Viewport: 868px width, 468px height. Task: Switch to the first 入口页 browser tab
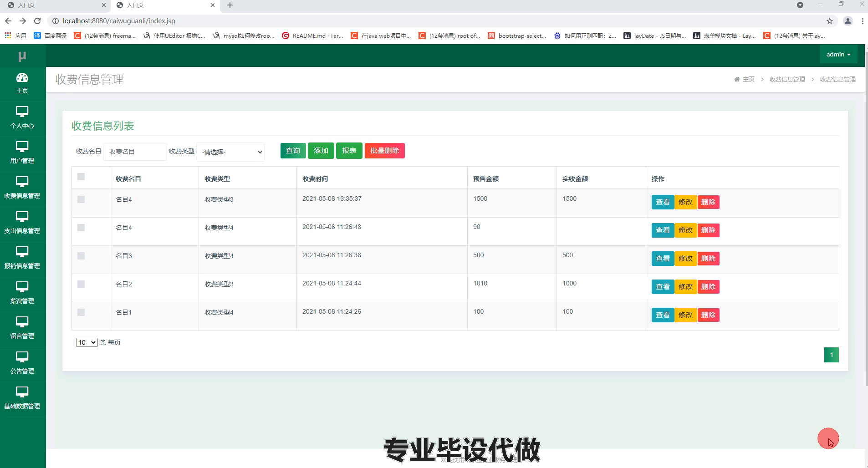pyautogui.click(x=55, y=5)
